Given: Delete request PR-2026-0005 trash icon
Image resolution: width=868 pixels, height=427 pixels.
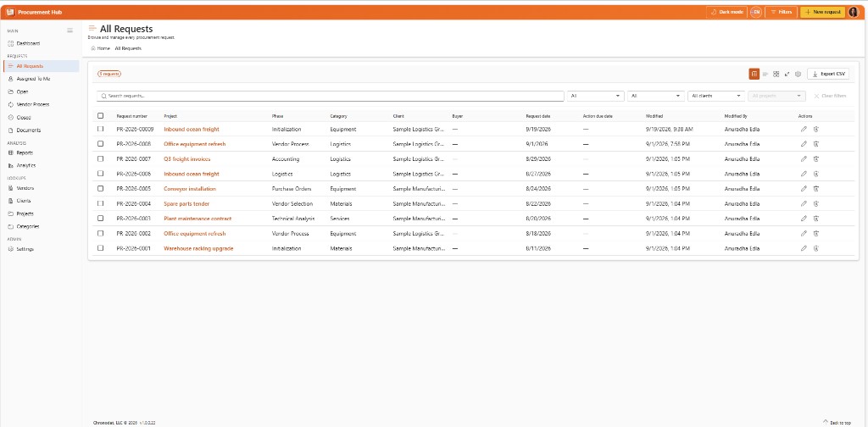Looking at the screenshot, I should (x=816, y=189).
